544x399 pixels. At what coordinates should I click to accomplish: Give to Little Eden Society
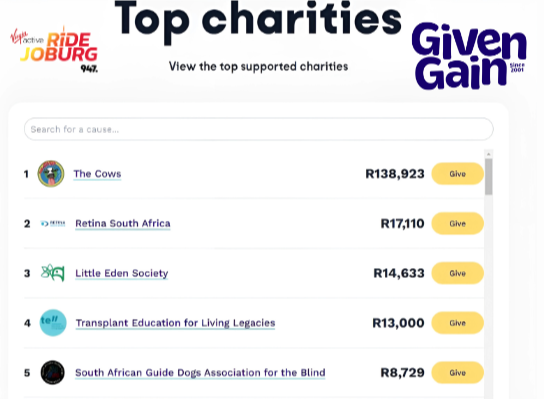click(x=458, y=273)
